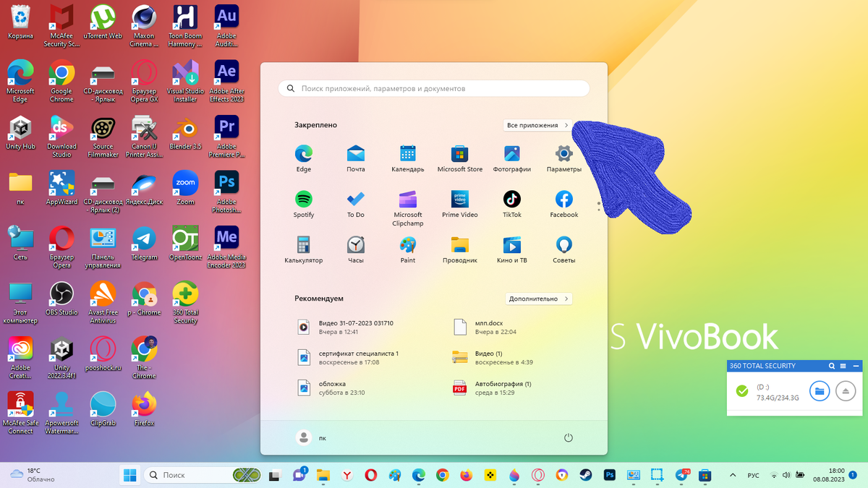This screenshot has height=488, width=868.
Task: Open the To Do pinned app
Action: 356,204
